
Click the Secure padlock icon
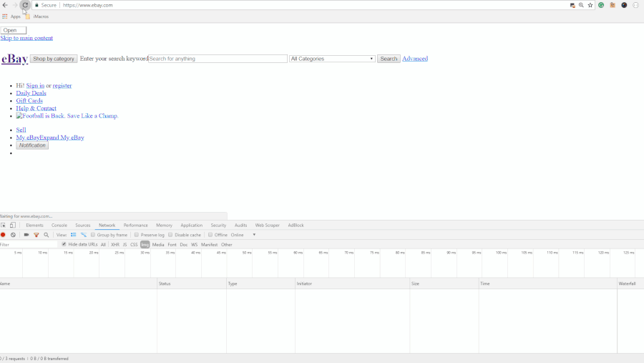36,5
